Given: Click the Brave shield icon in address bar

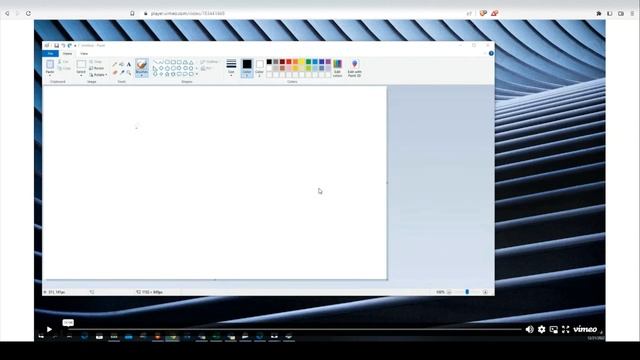Looking at the screenshot, I should [x=483, y=13].
